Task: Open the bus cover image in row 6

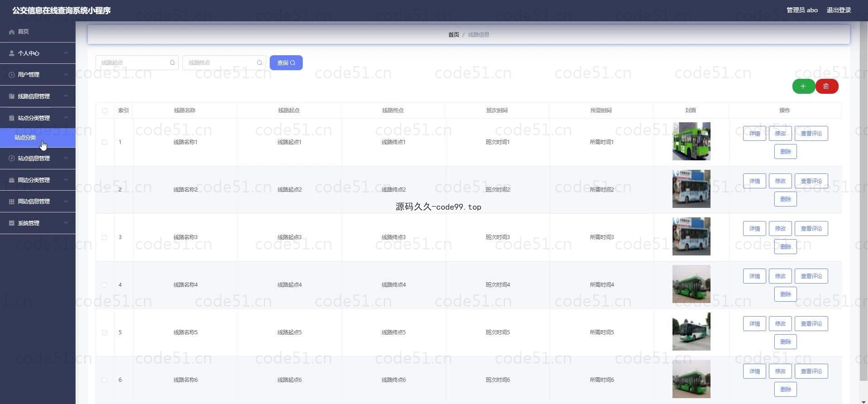Action: pyautogui.click(x=691, y=379)
